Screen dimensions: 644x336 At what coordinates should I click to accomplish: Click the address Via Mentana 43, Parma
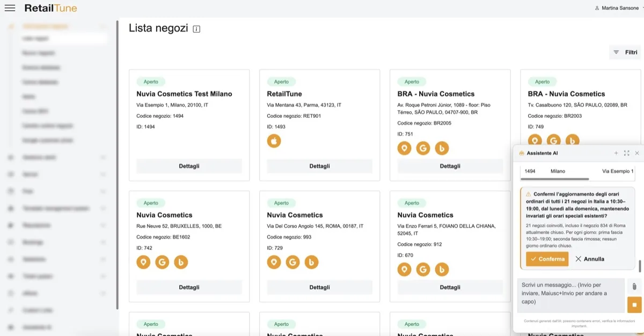(x=304, y=105)
